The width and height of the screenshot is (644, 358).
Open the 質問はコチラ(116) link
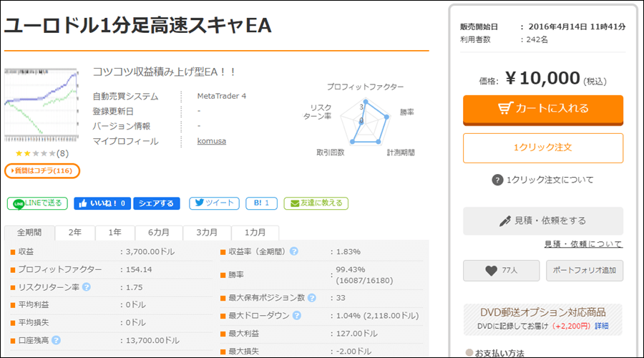coord(42,170)
